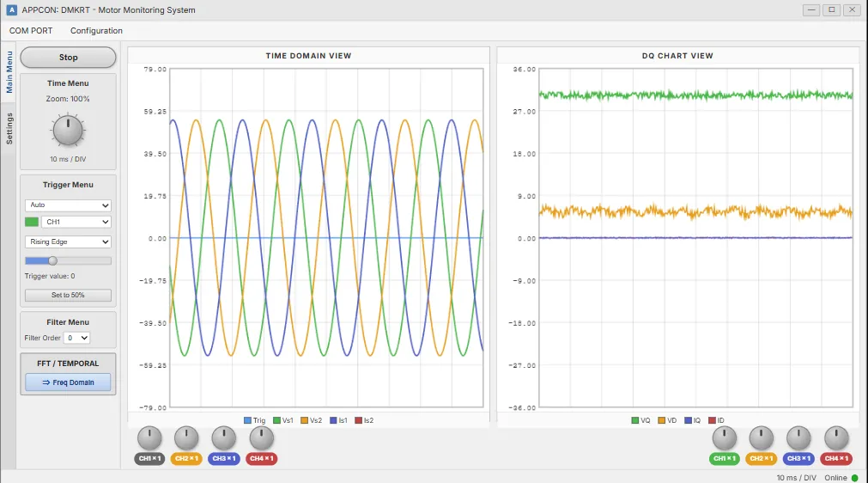The image size is (868, 483).
Task: Click the APPCON app icon in title bar
Action: [x=12, y=10]
